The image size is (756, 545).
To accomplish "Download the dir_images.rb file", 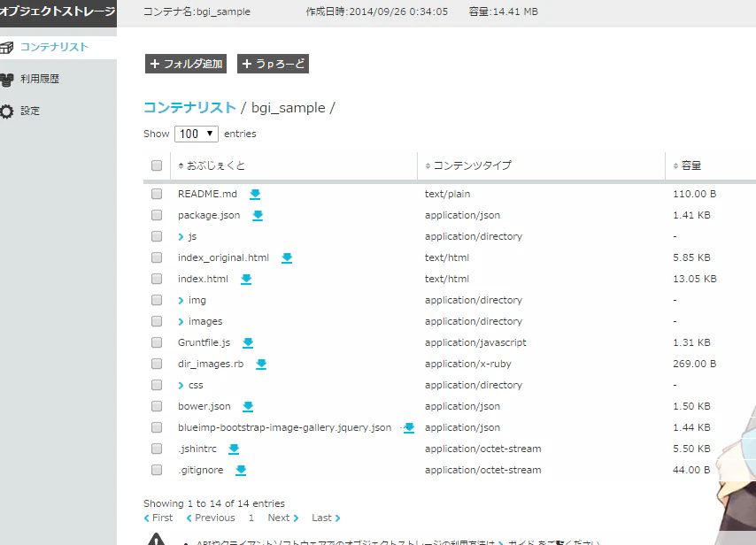I will (261, 364).
